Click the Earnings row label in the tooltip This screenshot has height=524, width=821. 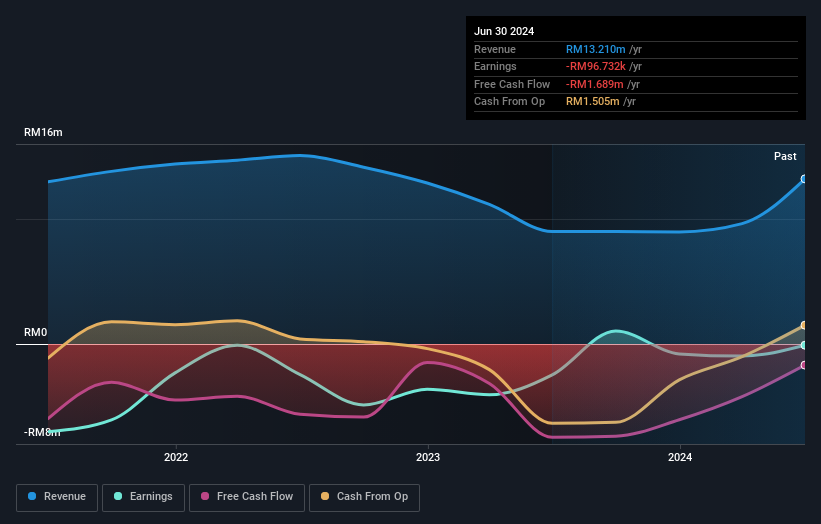point(495,66)
